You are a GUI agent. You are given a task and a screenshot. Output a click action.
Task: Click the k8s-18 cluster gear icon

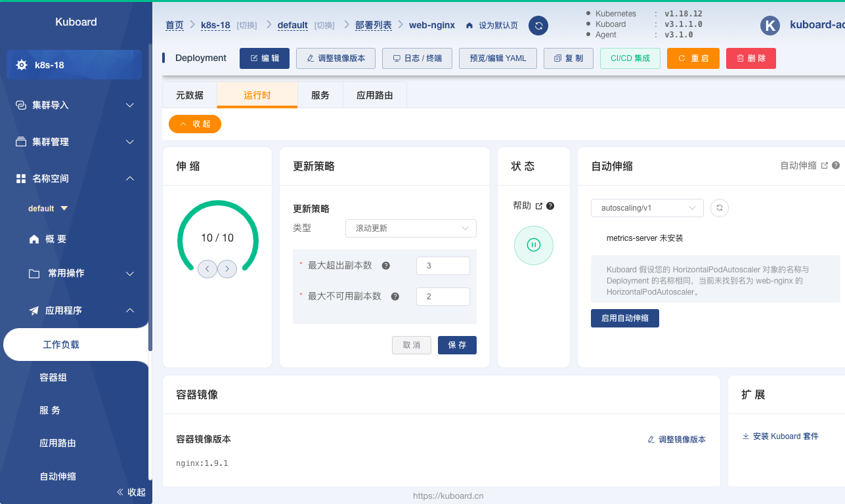coord(22,65)
